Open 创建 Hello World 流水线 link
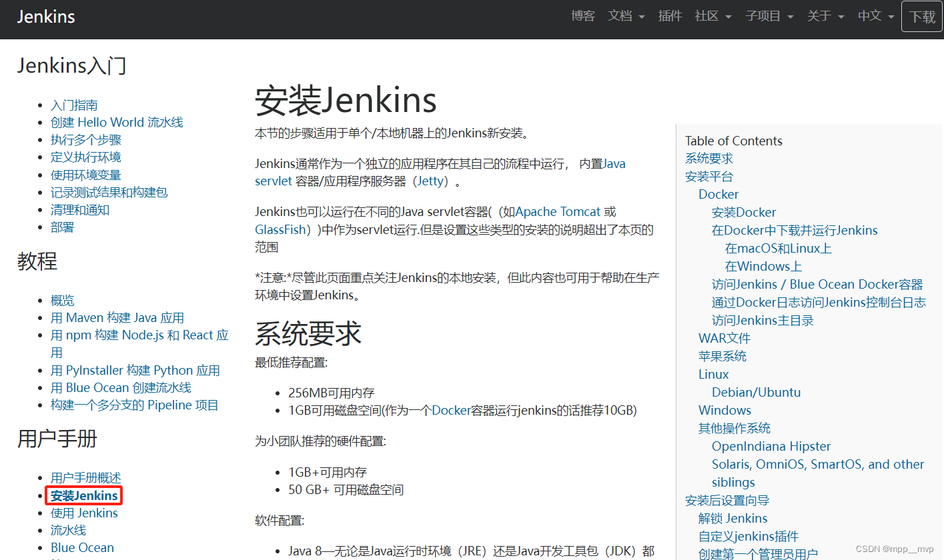The height and width of the screenshot is (560, 944). (x=117, y=123)
